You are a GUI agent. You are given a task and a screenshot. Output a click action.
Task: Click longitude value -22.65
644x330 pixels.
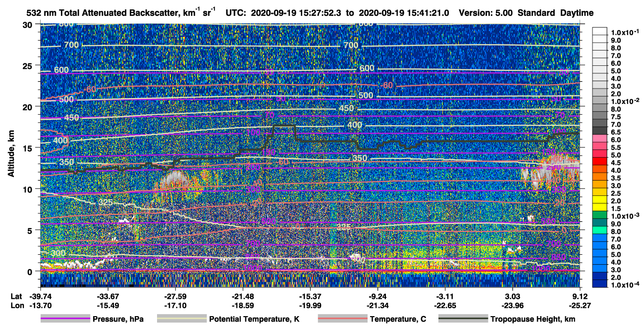pyautogui.click(x=445, y=305)
